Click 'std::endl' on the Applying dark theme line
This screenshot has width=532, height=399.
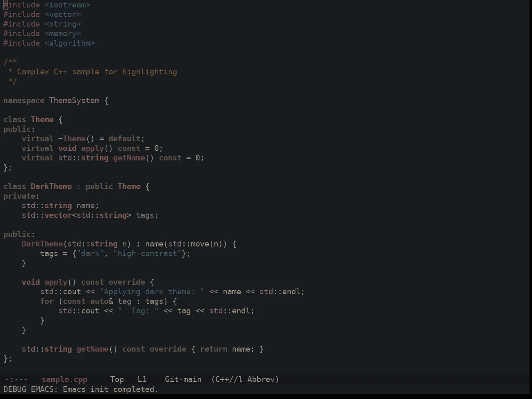click(x=280, y=292)
